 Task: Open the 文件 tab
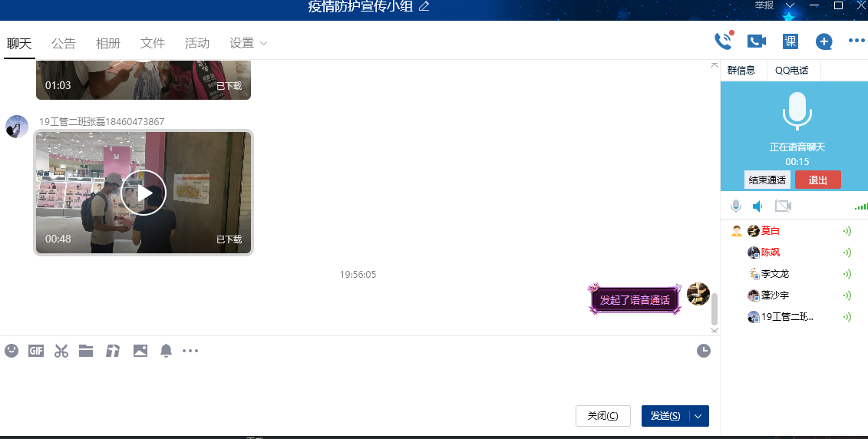(x=153, y=43)
